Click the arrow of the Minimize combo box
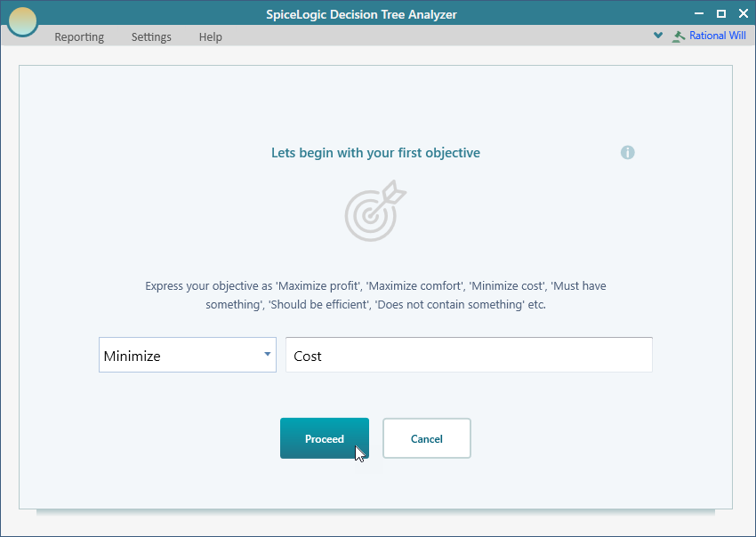 pos(267,355)
